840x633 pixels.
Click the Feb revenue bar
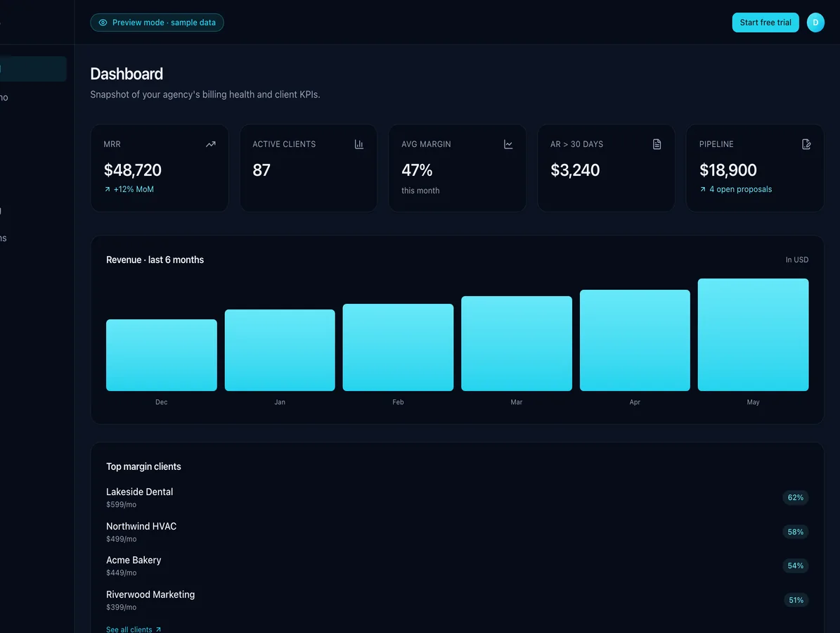pyautogui.click(x=398, y=347)
